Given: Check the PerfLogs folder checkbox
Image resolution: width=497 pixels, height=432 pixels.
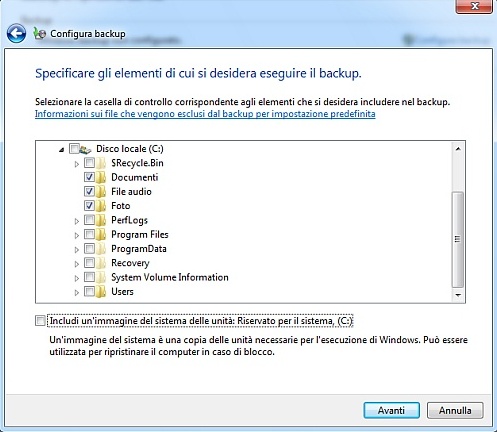Looking at the screenshot, I should (89, 220).
